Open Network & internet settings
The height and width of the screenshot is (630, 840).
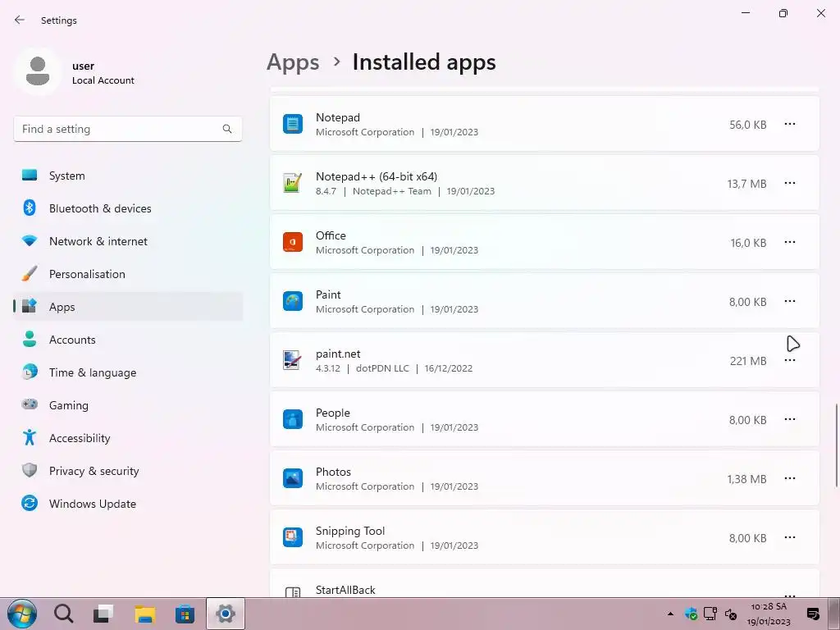pos(128,241)
